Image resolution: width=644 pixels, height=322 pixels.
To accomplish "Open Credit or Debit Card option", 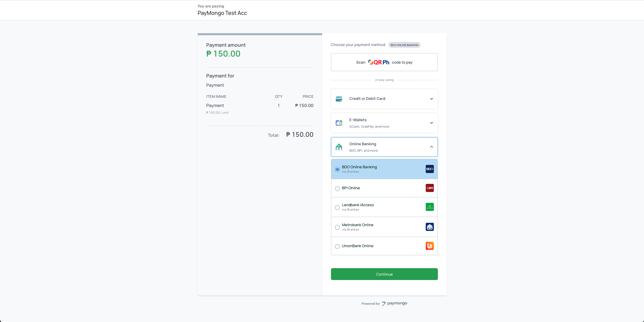I will click(x=384, y=99).
